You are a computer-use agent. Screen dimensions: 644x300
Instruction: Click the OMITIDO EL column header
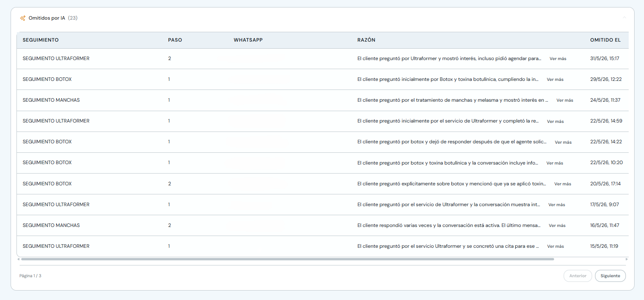click(605, 40)
